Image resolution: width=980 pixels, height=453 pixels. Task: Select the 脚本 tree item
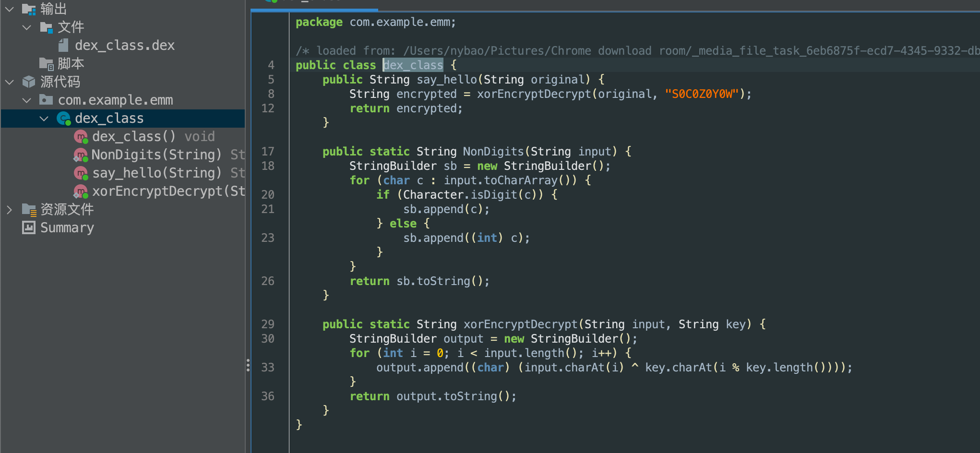pos(71,64)
